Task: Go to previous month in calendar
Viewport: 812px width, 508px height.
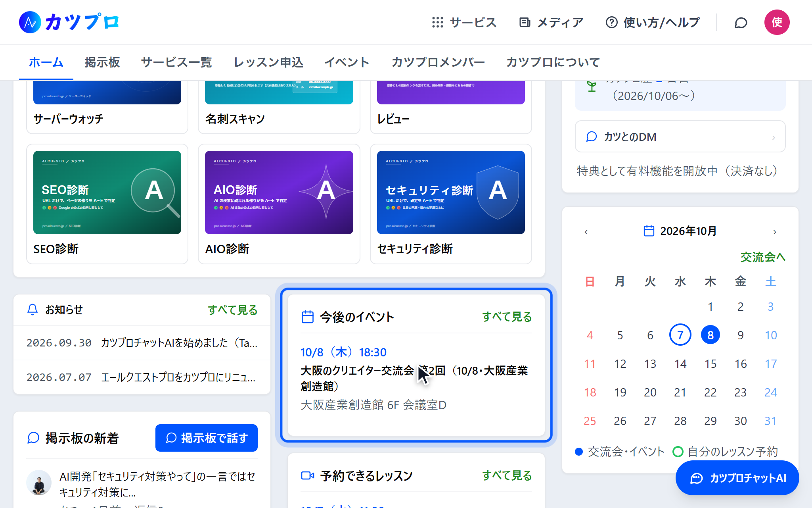Action: pos(586,232)
